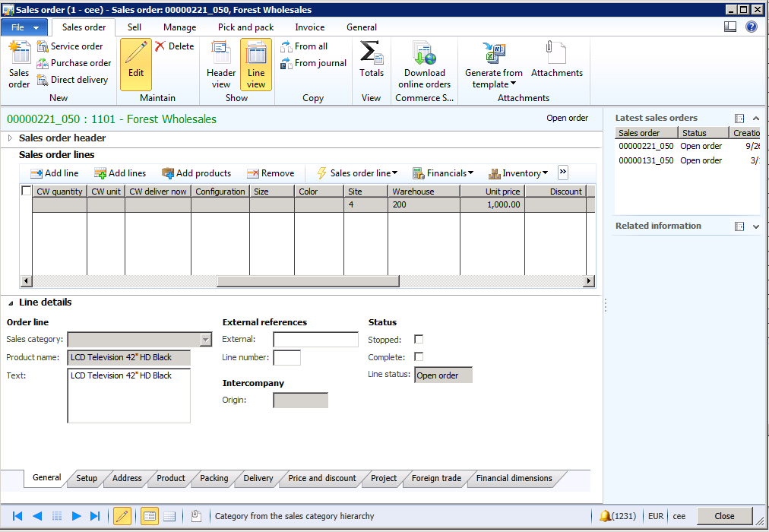This screenshot has height=532, width=769.
Task: Click the Totals sigma icon
Action: [x=371, y=53]
